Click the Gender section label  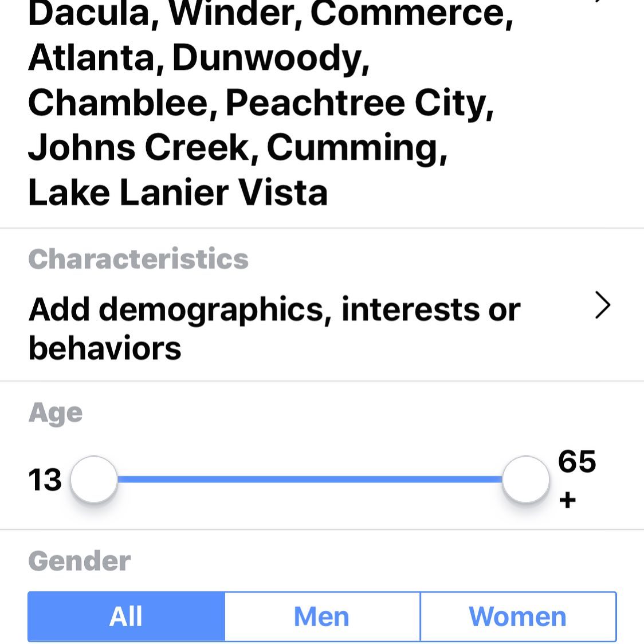[x=80, y=560]
